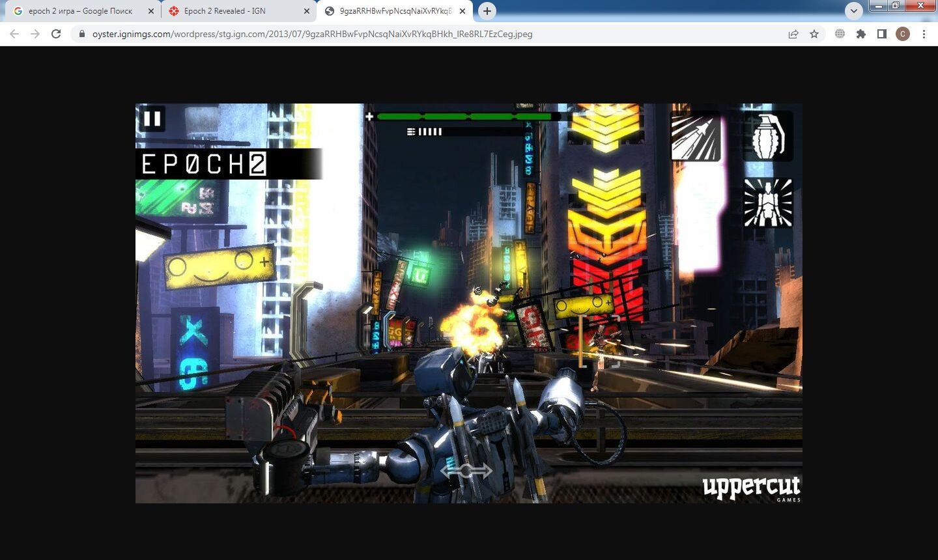The image size is (938, 560).
Task: Open the Extensions puzzle-piece menu
Action: [861, 34]
